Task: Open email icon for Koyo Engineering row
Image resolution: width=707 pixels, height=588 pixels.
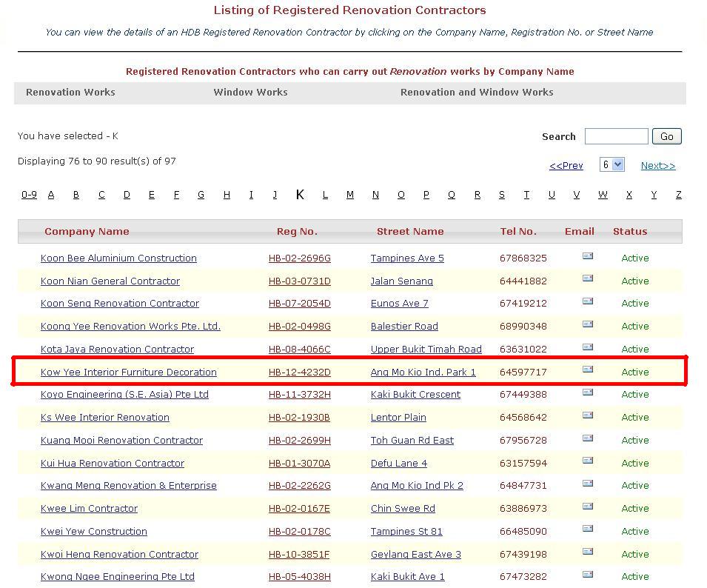Action: (x=588, y=392)
